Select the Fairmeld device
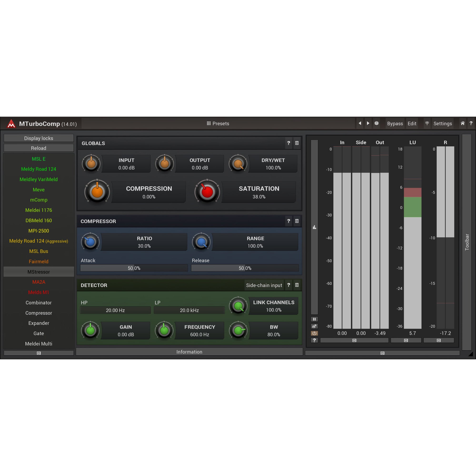The width and height of the screenshot is (476, 476). click(x=39, y=261)
